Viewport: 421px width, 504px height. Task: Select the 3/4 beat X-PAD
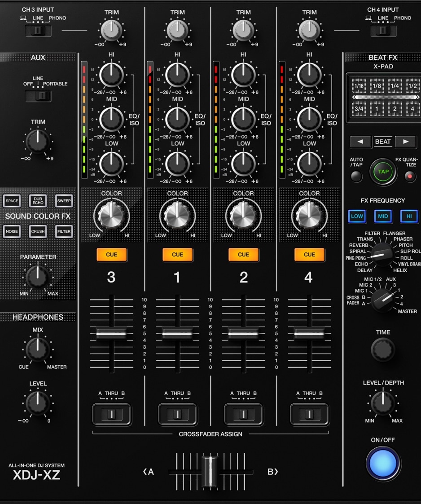tap(359, 109)
